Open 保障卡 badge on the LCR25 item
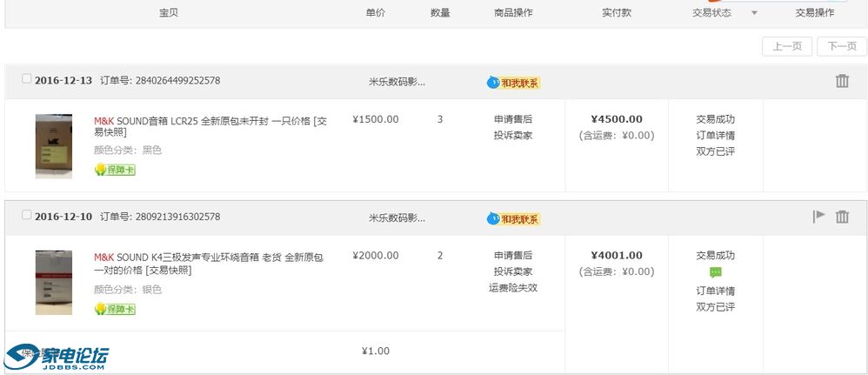The width and height of the screenshot is (868, 375). [x=115, y=170]
